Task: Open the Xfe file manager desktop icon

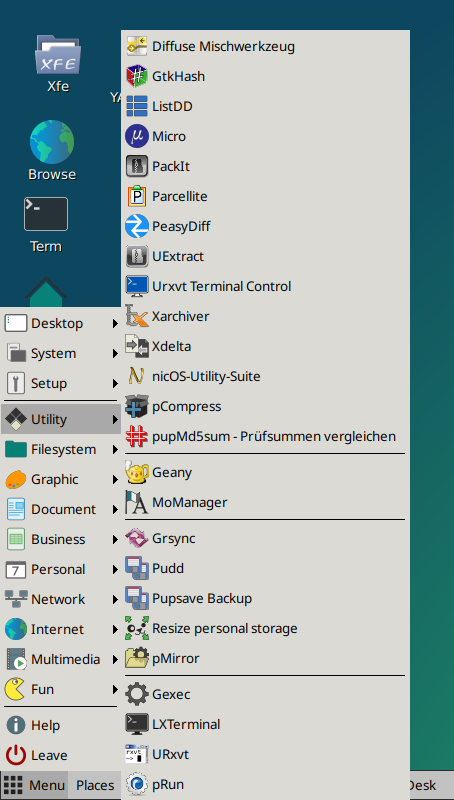Action: pyautogui.click(x=58, y=55)
